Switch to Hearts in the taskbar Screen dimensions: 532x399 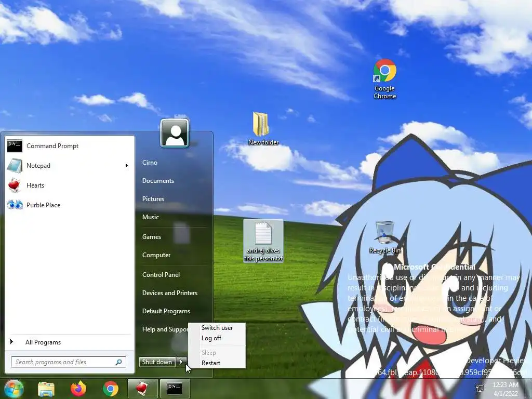pos(142,389)
